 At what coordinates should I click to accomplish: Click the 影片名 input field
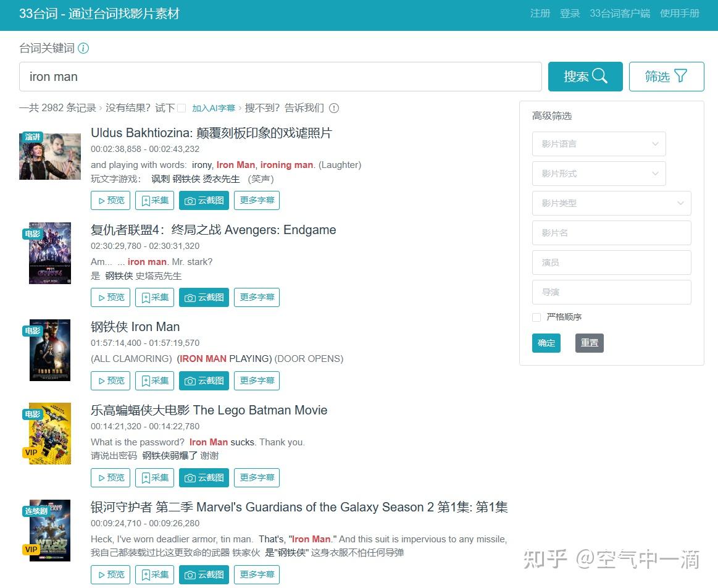[x=611, y=233]
